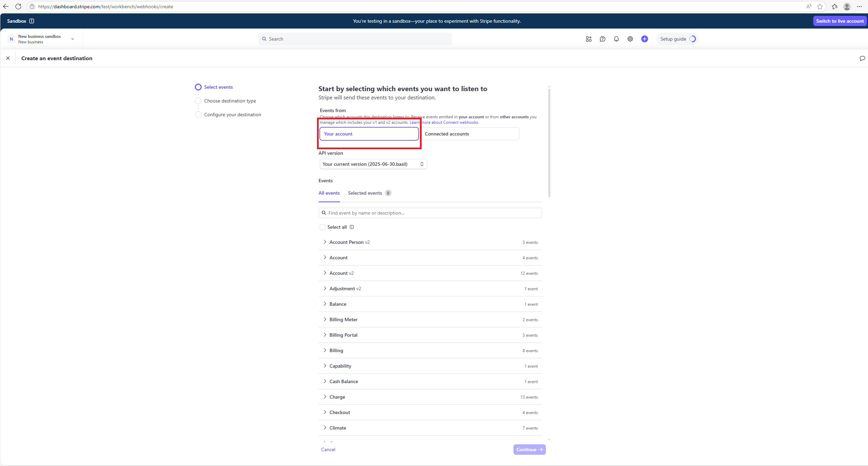Viewport: 868px width, 466px height.
Task: Switch to the Selected events tab
Action: pos(369,193)
